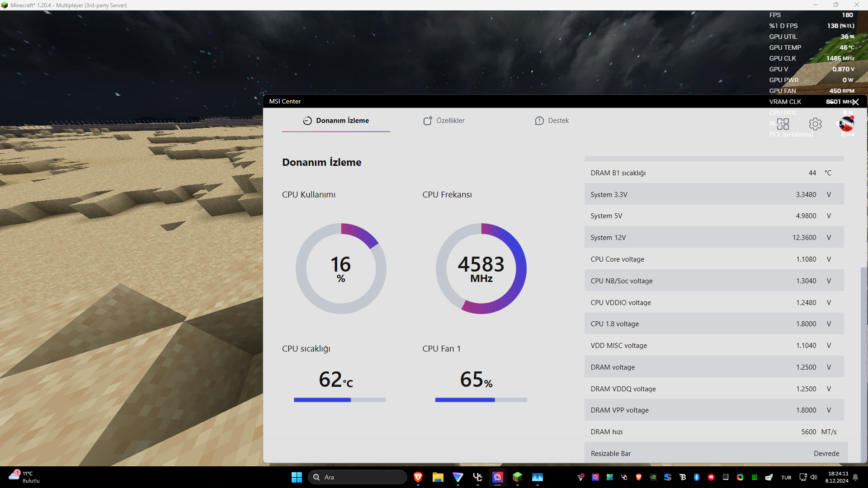868x488 pixels.
Task: Select the System 3.3V row
Action: click(x=714, y=194)
